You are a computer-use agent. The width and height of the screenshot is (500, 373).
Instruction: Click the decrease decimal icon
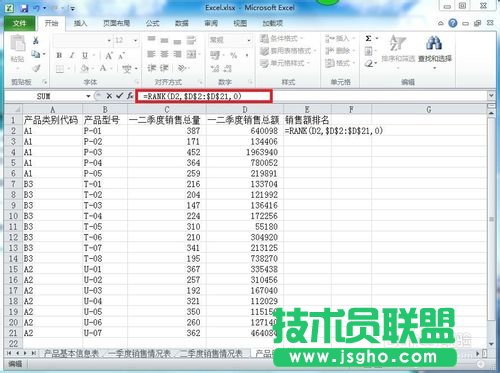[x=228, y=69]
